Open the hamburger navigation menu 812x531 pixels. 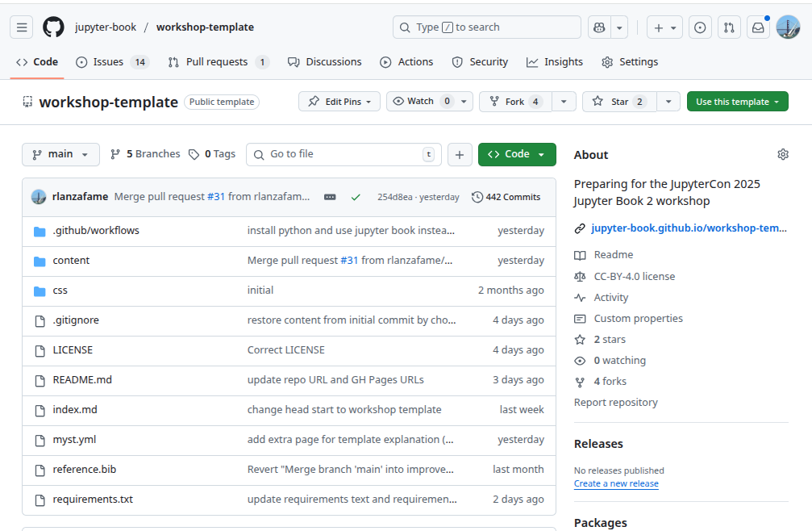tap(22, 27)
